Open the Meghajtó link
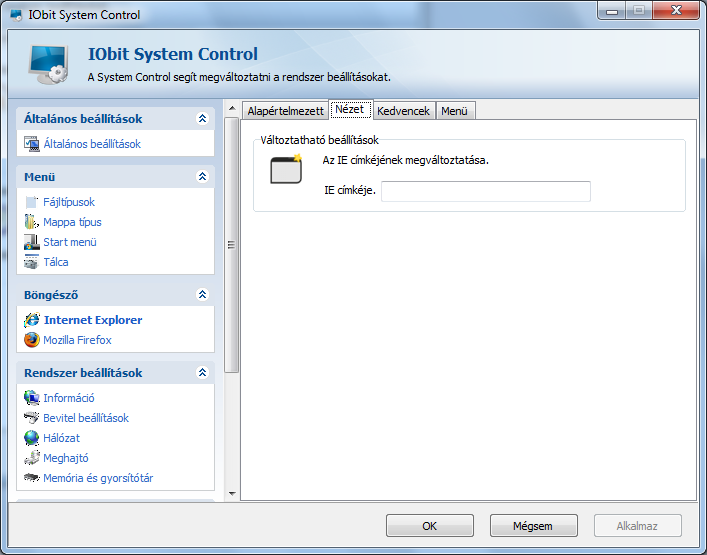 tap(66, 458)
